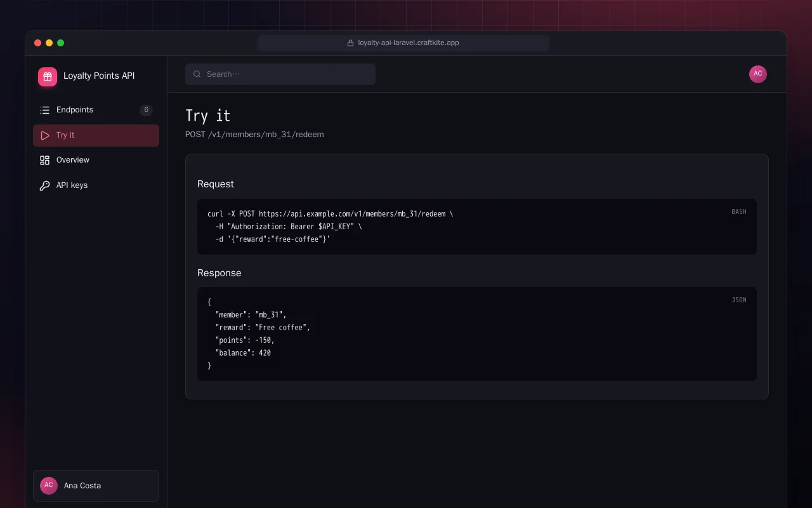
Task: Click the Response section heading
Action: tap(219, 273)
